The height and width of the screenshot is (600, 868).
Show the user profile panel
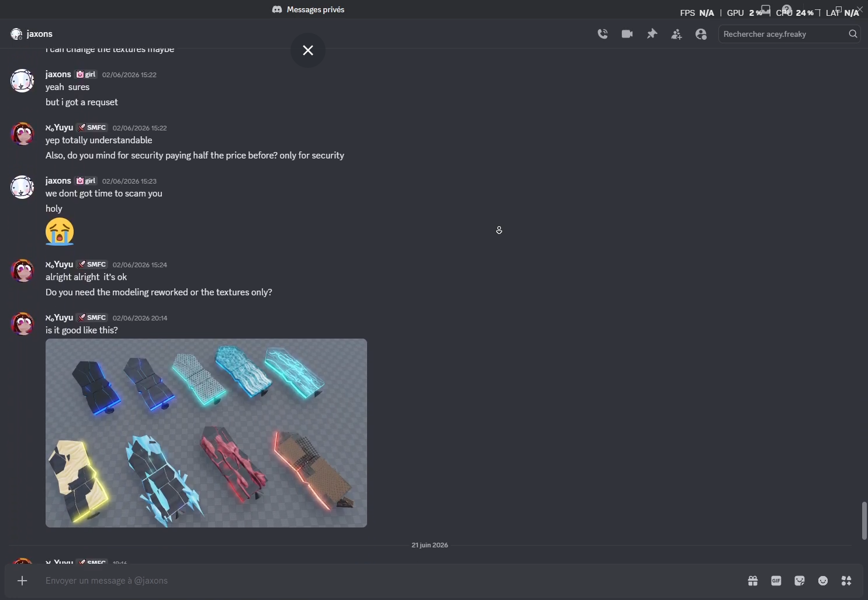[x=701, y=34]
